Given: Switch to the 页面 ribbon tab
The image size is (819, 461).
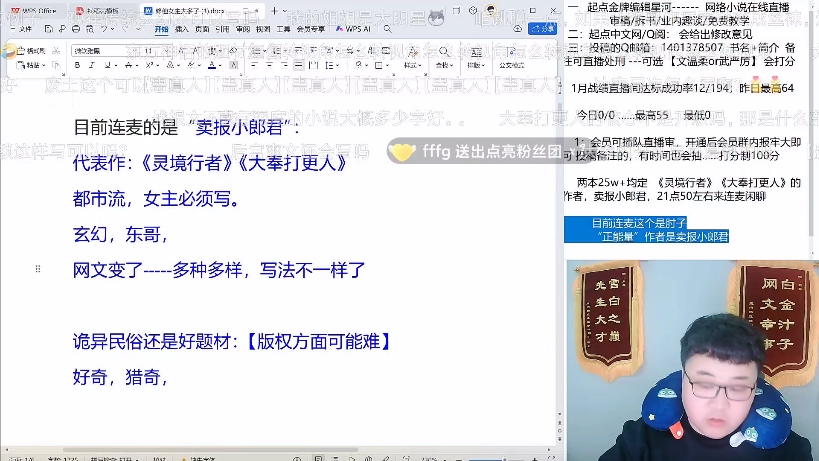Looking at the screenshot, I should (202, 29).
